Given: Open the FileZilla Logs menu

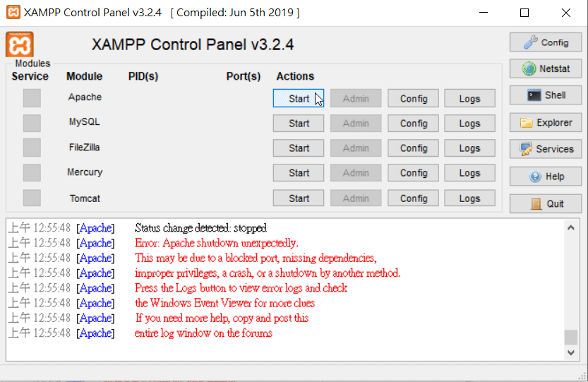Looking at the screenshot, I should pyautogui.click(x=470, y=148).
